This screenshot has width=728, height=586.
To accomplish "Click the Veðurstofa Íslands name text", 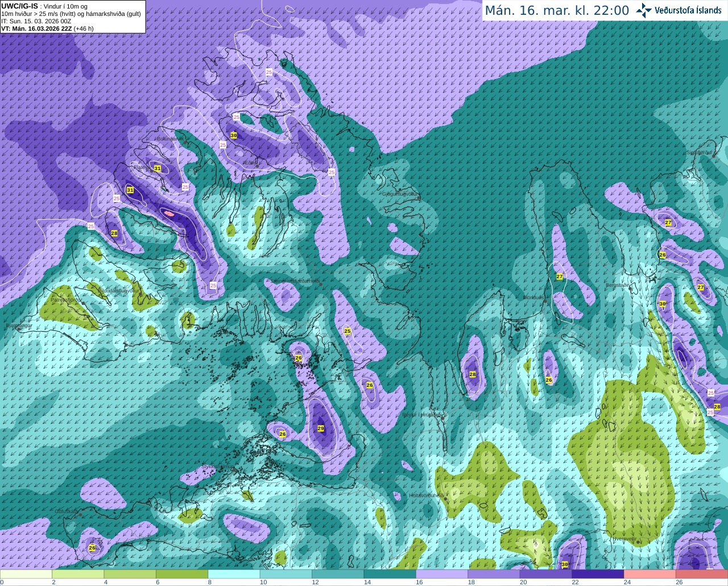I will [x=688, y=10].
